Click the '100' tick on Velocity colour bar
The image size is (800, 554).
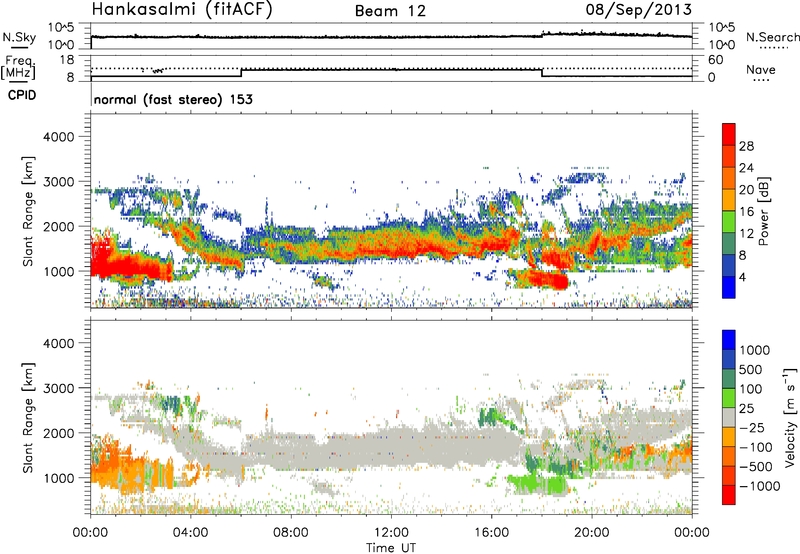[x=751, y=389]
